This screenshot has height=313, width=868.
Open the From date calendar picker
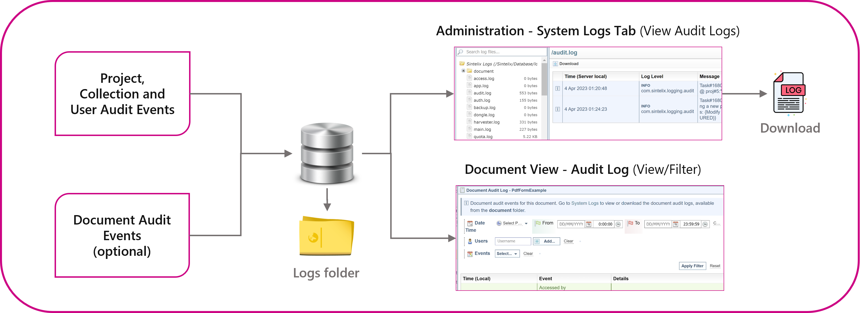point(589,224)
